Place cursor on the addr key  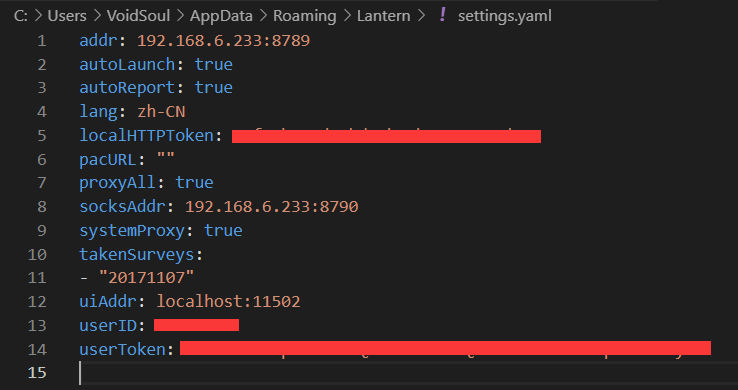pyautogui.click(x=98, y=41)
